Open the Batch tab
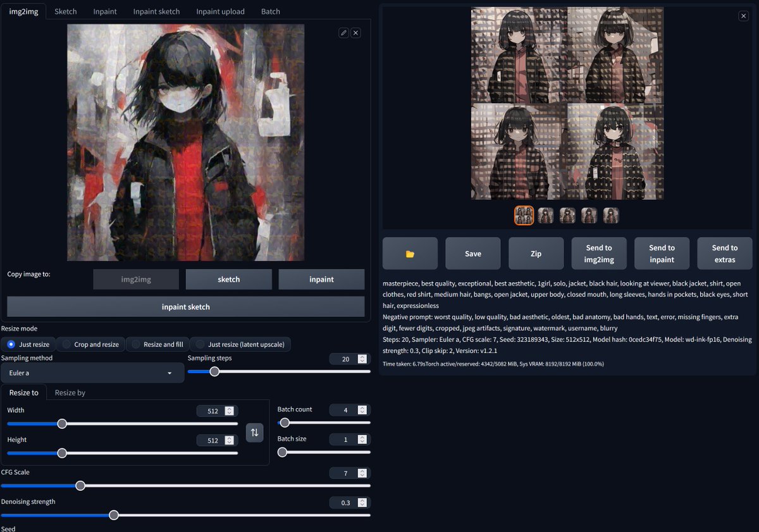Screen dimensions: 759x532 270,11
